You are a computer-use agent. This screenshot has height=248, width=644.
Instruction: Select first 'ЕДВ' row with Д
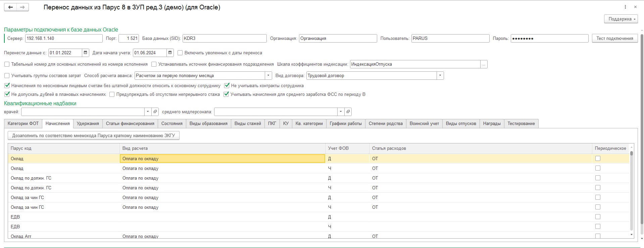coord(318,217)
